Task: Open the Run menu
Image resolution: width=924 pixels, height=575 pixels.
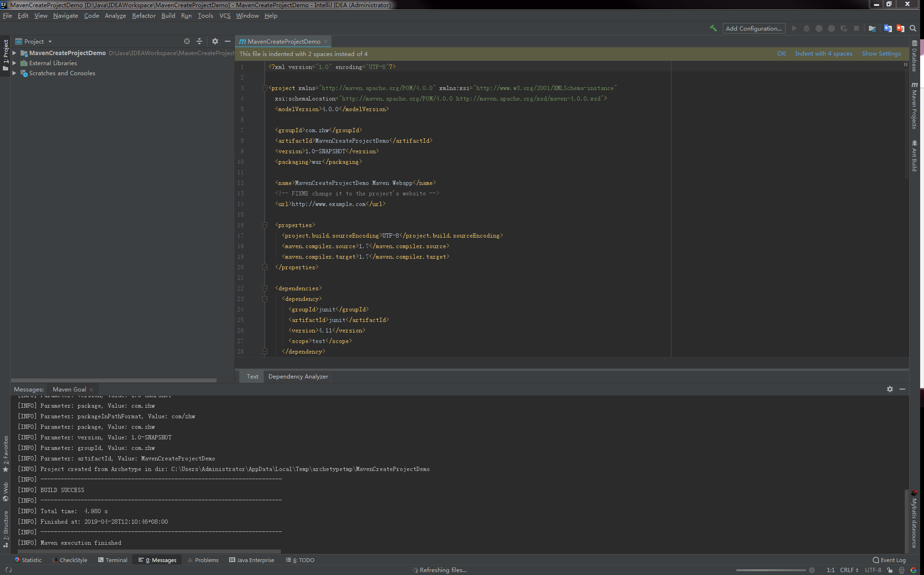Action: (x=186, y=15)
